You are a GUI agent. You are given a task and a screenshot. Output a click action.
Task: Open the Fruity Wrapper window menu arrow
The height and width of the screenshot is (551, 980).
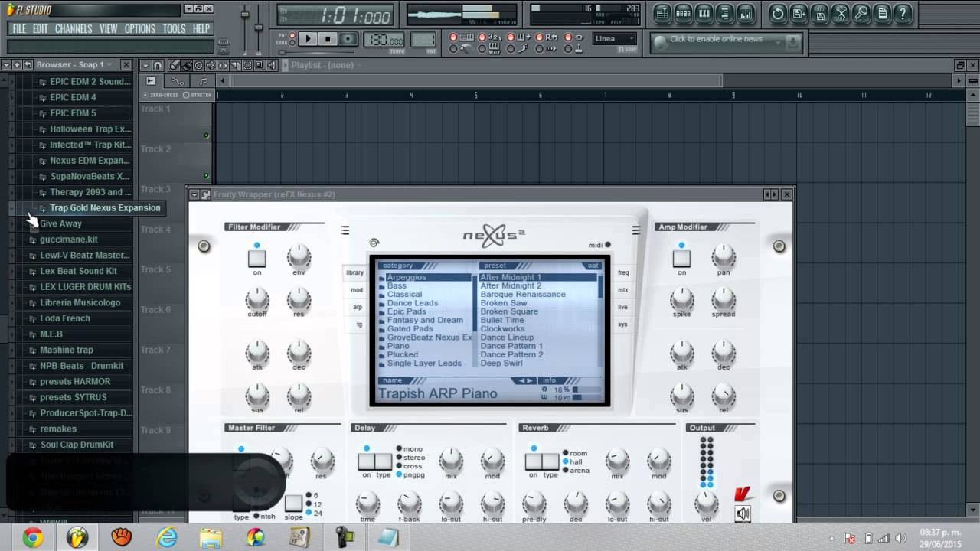point(194,195)
